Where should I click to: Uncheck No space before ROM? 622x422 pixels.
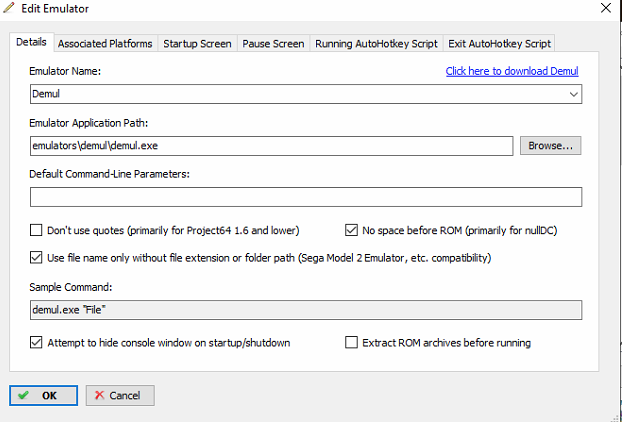[x=351, y=230]
